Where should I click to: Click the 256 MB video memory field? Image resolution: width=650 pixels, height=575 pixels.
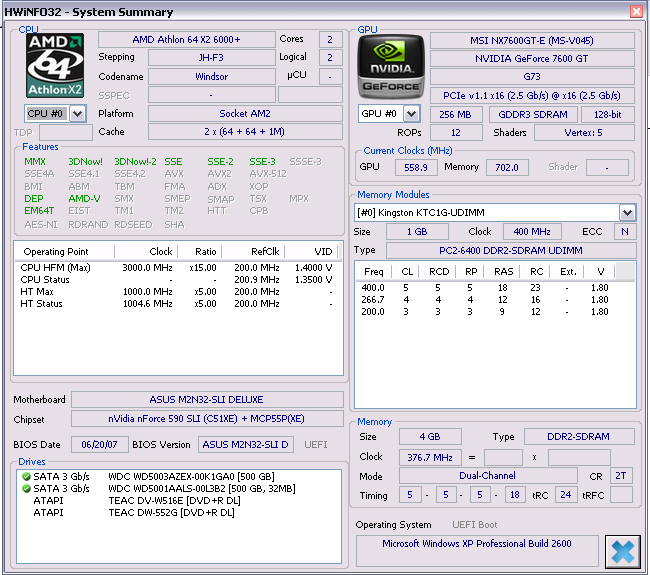456,114
